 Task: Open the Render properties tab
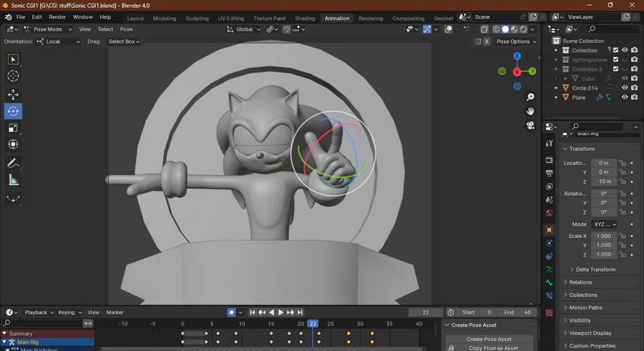point(549,159)
